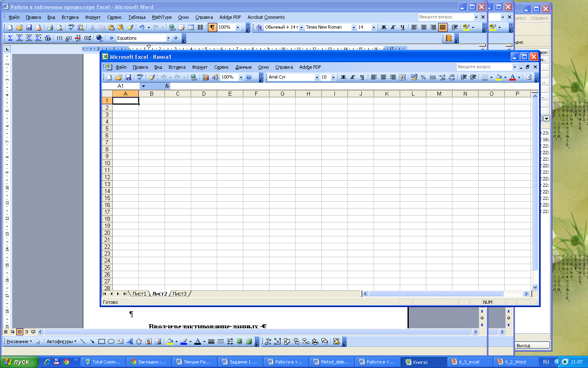Open MathType Equations dropdown
This screenshot has width=588, height=368.
(168, 38)
